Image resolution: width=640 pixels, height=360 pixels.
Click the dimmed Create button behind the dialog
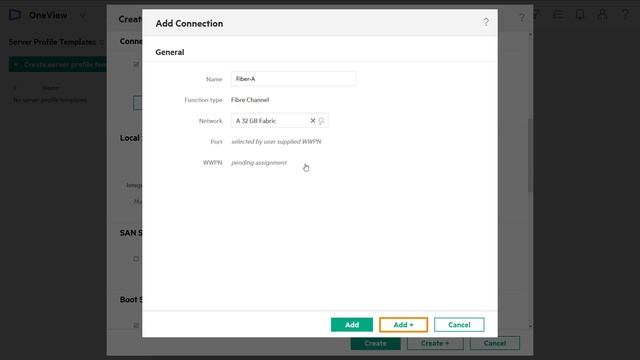375,343
